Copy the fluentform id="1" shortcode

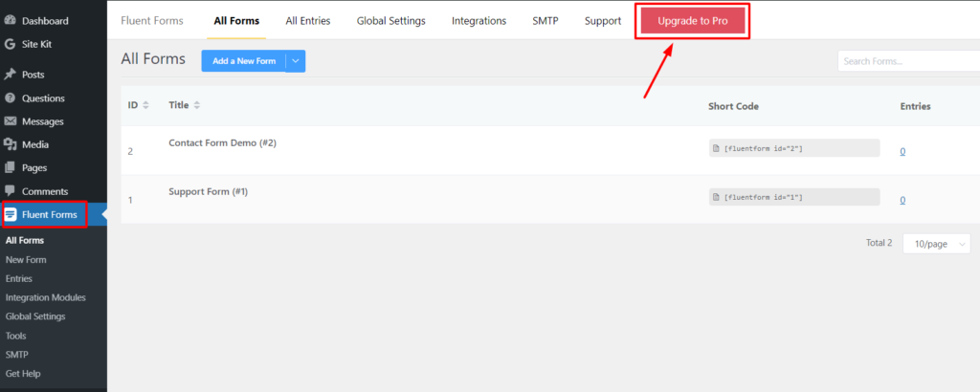[794, 197]
